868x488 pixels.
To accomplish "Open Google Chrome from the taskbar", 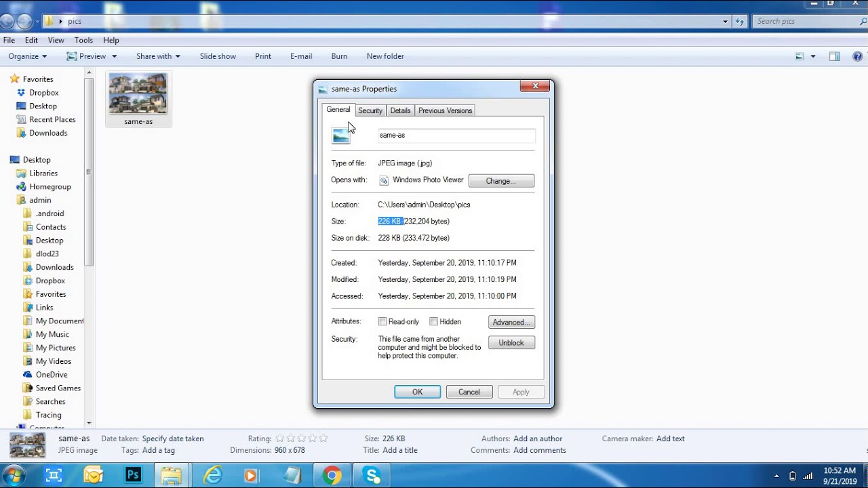I will point(332,475).
